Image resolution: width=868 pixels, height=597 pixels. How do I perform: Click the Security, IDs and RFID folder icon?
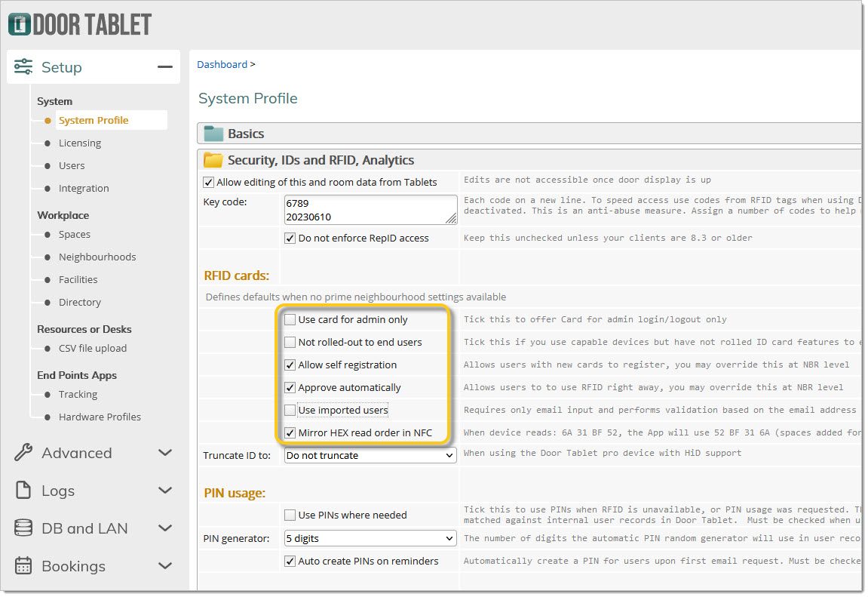(214, 160)
